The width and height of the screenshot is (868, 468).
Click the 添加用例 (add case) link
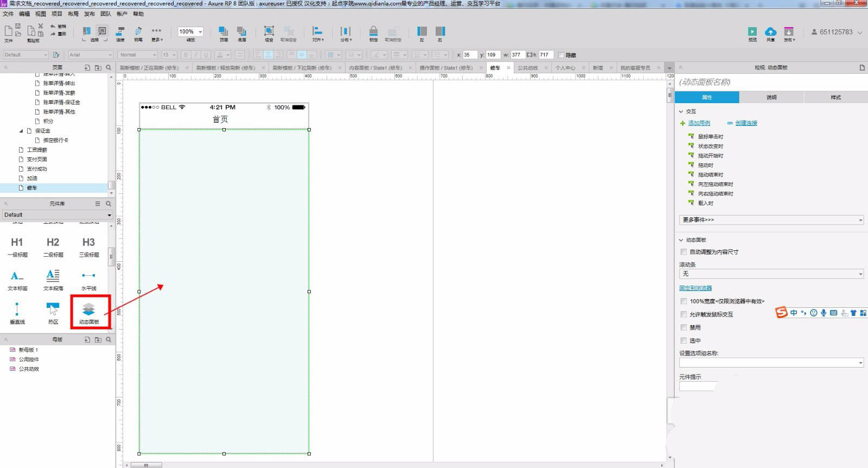699,123
